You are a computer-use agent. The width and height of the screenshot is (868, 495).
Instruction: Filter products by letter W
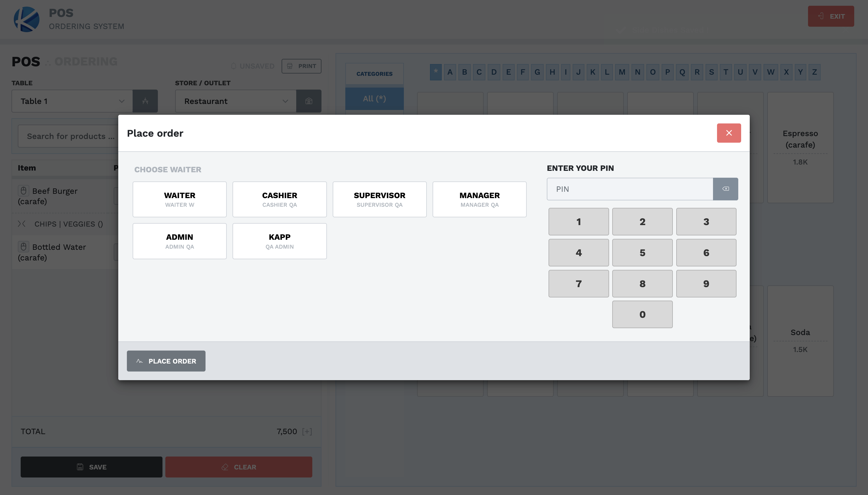770,72
